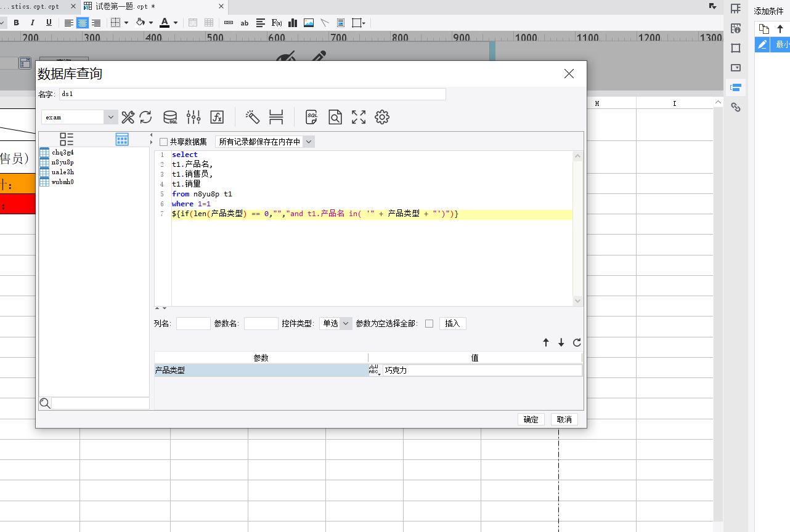Screen dimensions: 790x532
Task: Expand the editor with the fullscreen arrows icon
Action: 359,117
